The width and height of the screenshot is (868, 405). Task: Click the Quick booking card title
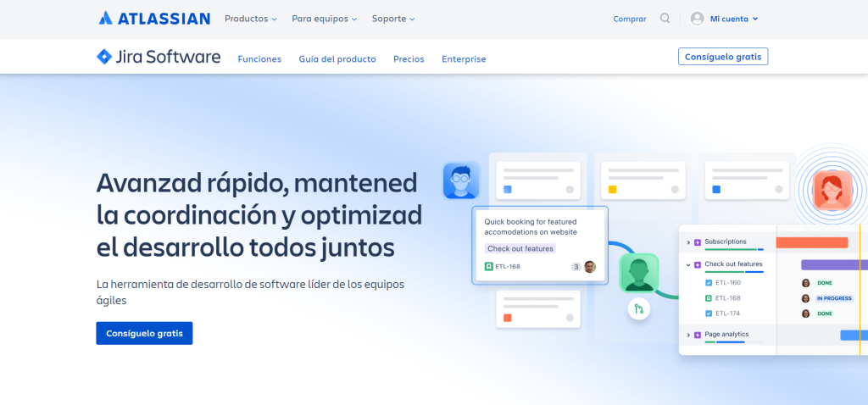tap(531, 226)
